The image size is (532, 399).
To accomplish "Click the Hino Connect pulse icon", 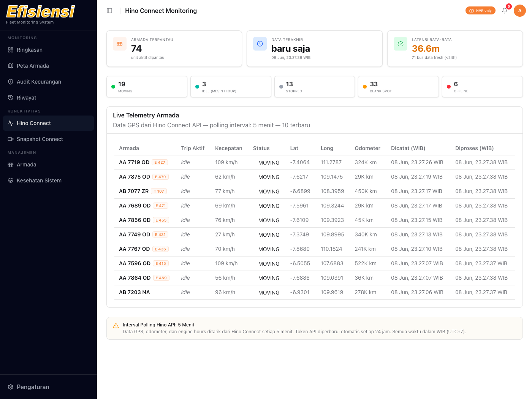I will 11,123.
